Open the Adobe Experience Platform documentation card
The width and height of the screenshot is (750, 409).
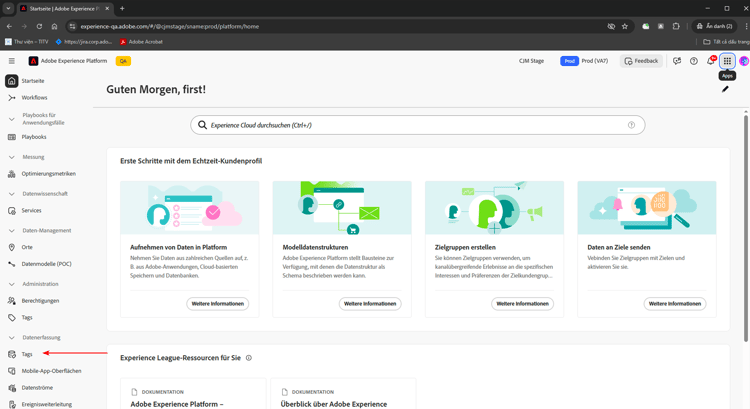click(193, 394)
